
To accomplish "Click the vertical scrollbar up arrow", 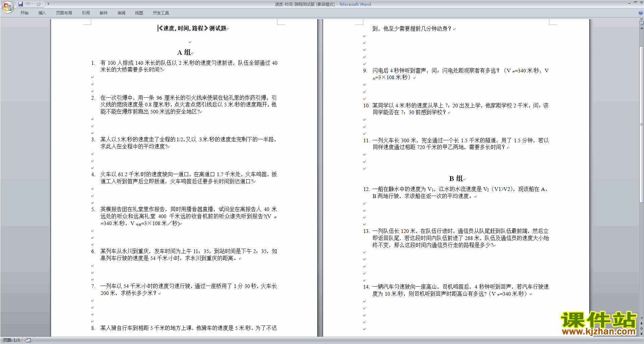I will [642, 28].
